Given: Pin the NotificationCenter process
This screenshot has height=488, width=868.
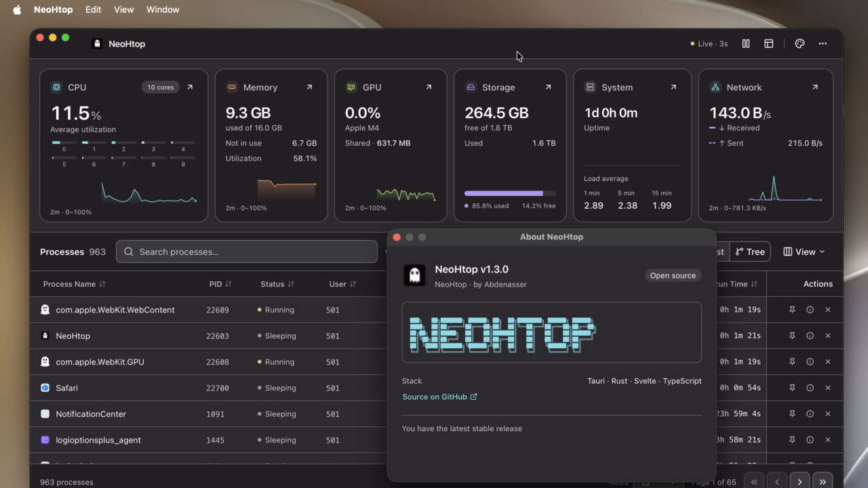Looking at the screenshot, I should [x=792, y=413].
